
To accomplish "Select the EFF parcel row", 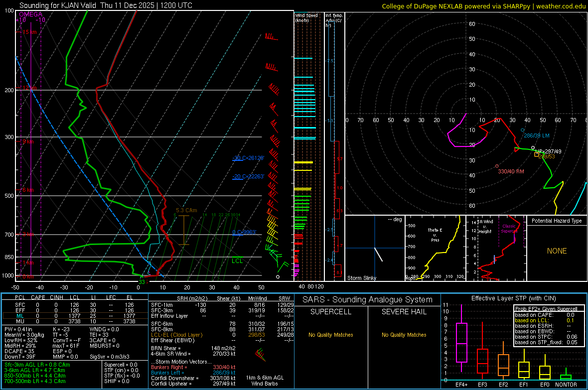I will tap(75, 310).
